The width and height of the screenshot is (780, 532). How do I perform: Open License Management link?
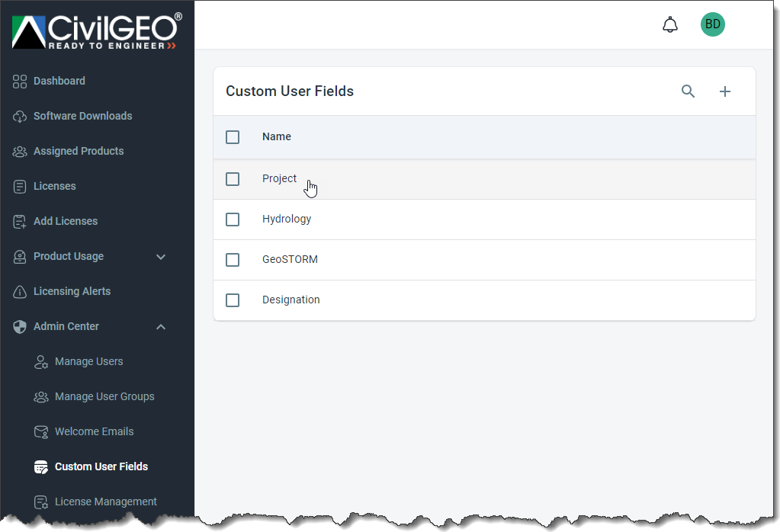106,502
